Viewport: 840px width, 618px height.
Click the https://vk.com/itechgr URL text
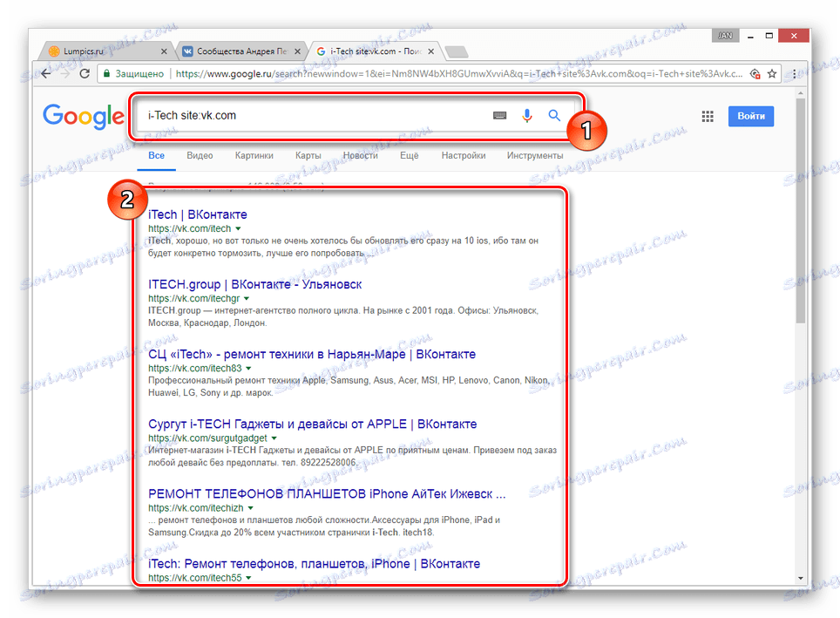194,299
